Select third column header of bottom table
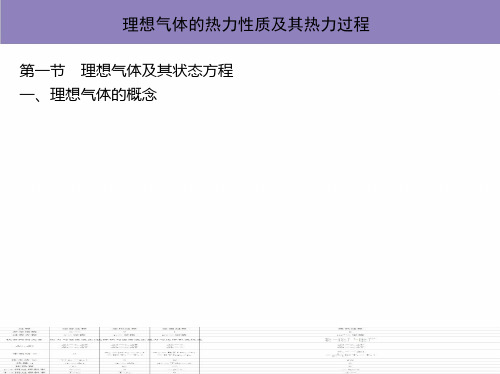500x374 pixels. [124, 329]
